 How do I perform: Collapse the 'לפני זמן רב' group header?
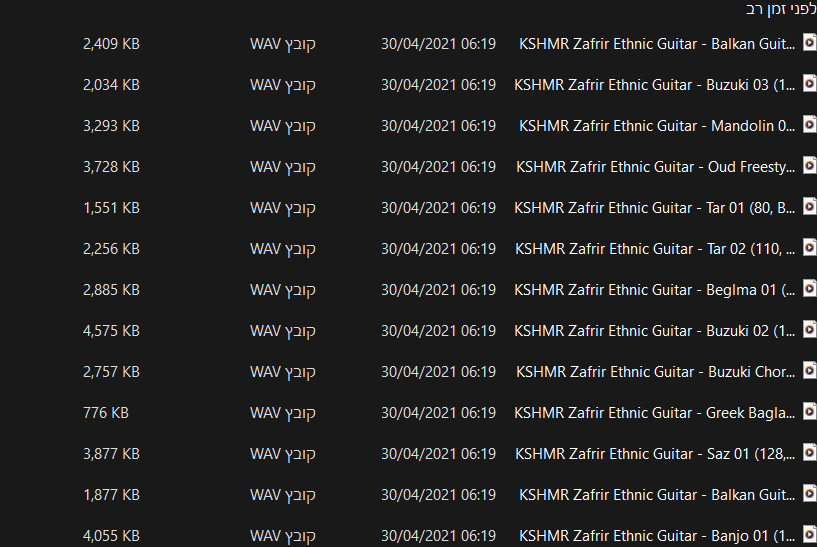(781, 9)
